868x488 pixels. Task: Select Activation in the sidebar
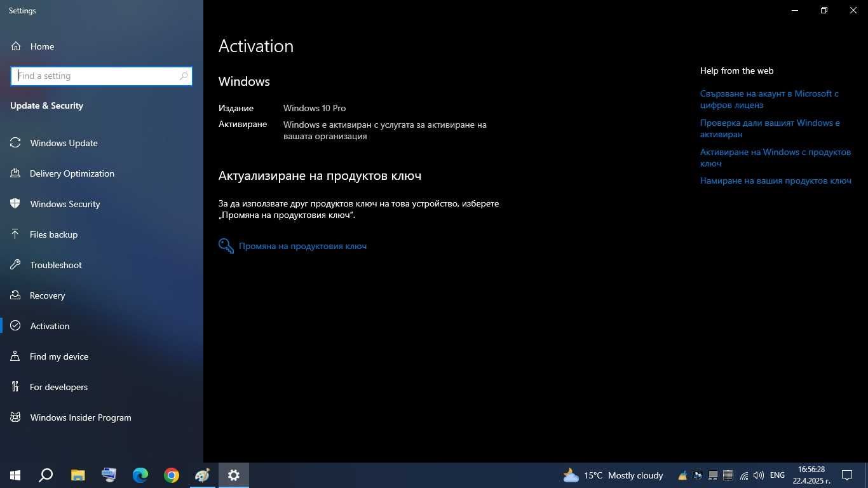pos(102,326)
